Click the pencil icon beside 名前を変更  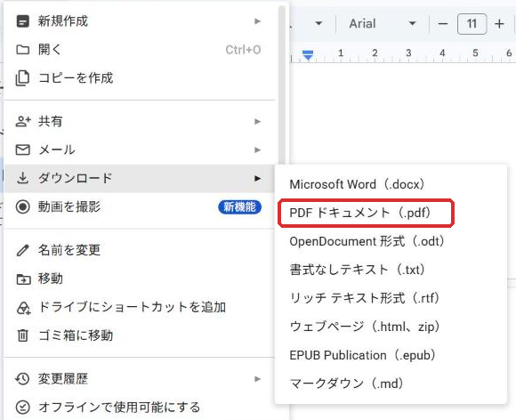tap(23, 250)
